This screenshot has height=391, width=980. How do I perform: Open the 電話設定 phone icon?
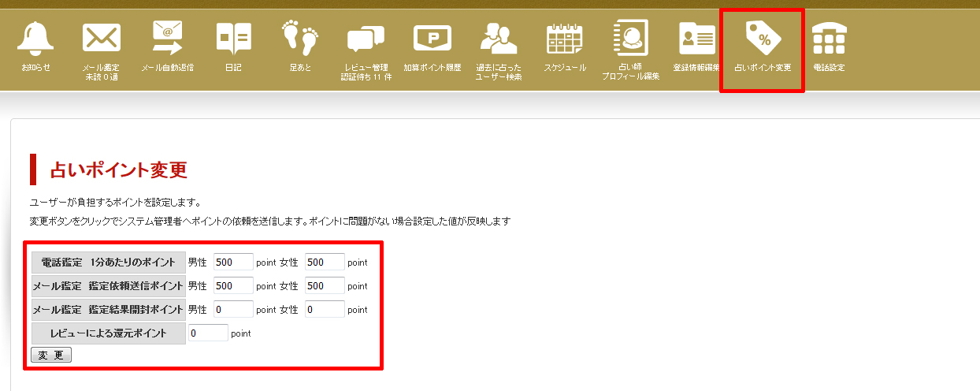pyautogui.click(x=829, y=38)
